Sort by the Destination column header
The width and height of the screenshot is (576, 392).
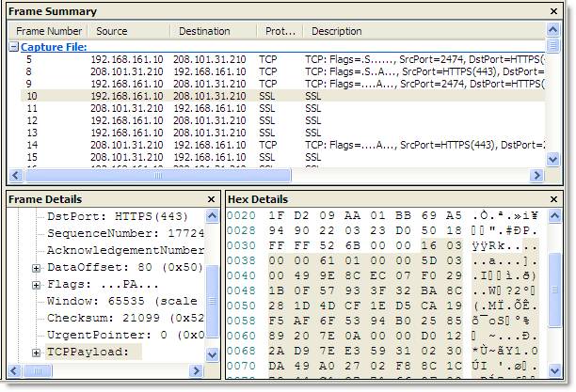click(x=214, y=31)
